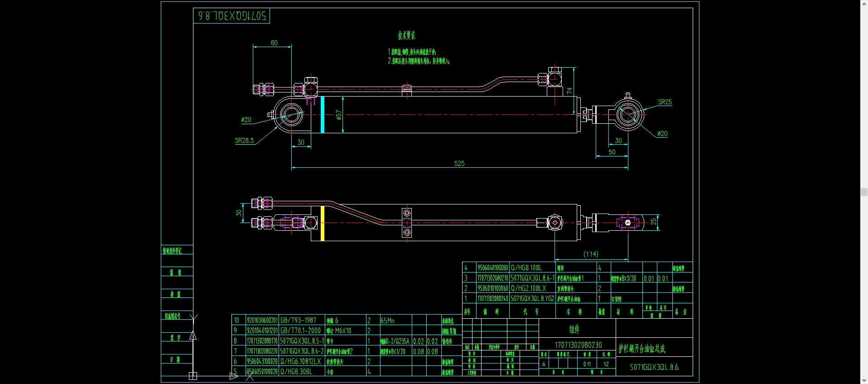Select the Q/HG8.30BL code cell
This screenshot has width=868, height=384.
pos(302,371)
